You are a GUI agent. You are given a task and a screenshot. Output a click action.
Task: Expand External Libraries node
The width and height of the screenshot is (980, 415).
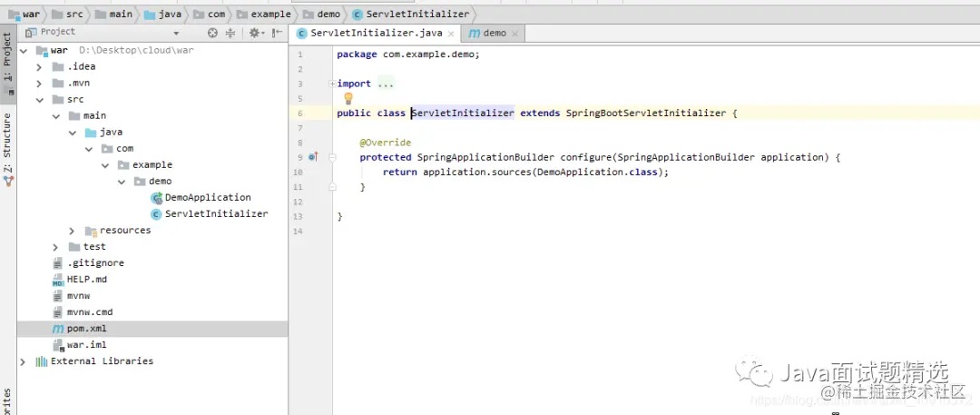click(x=23, y=361)
